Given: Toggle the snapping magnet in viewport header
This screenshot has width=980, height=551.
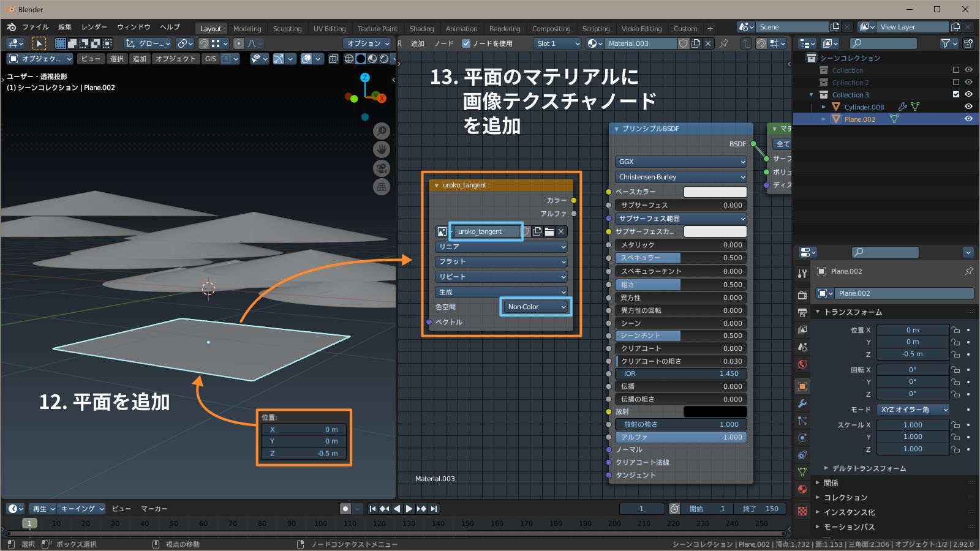Looking at the screenshot, I should (x=204, y=43).
